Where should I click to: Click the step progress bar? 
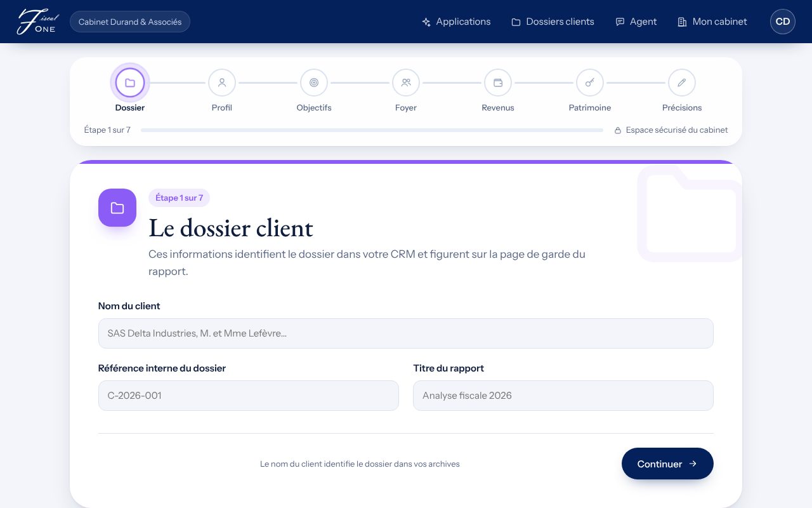click(372, 130)
